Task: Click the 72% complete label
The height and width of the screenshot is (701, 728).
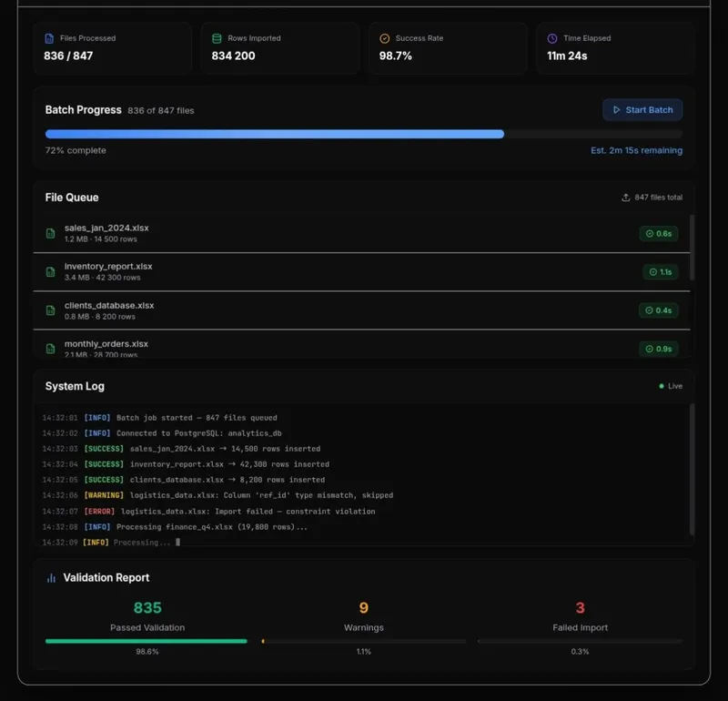Action: tap(76, 150)
